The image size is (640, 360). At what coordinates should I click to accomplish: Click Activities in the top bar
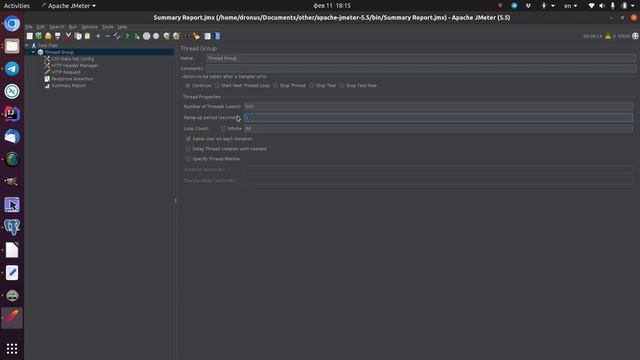point(17,6)
